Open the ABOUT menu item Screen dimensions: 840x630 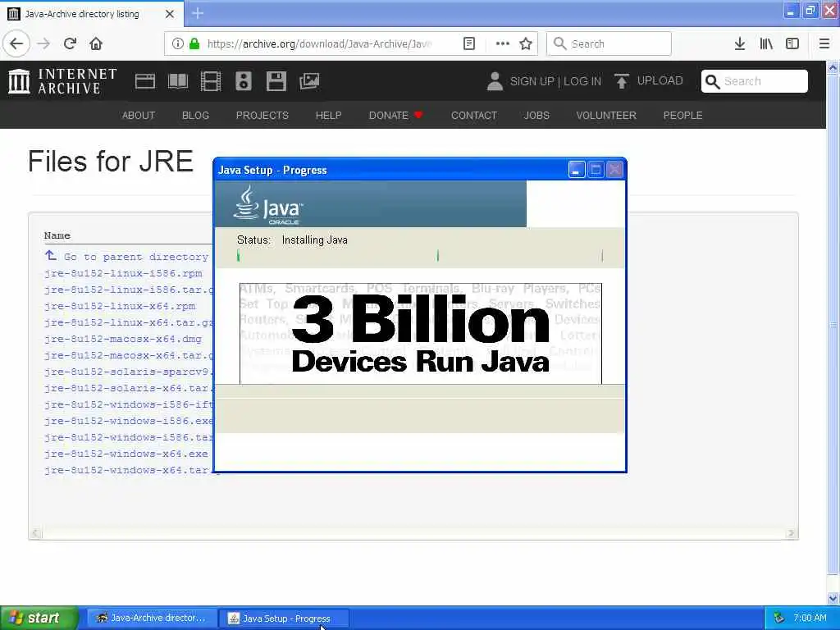tap(138, 115)
